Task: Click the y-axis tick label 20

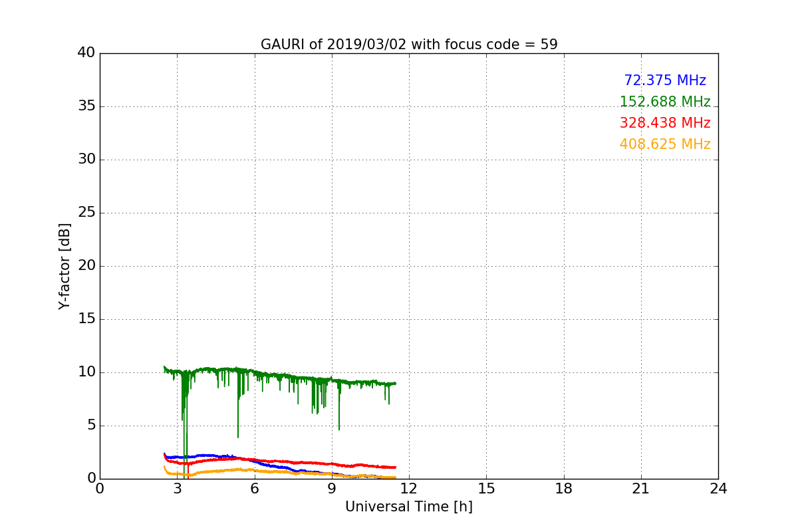Action: tap(86, 266)
